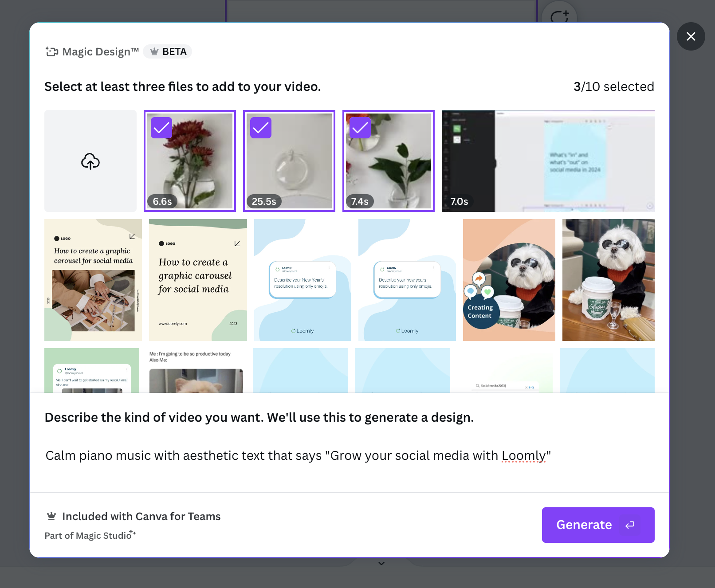The height and width of the screenshot is (588, 715).
Task: Click the X icon to dismiss Magic Design
Action: (691, 36)
